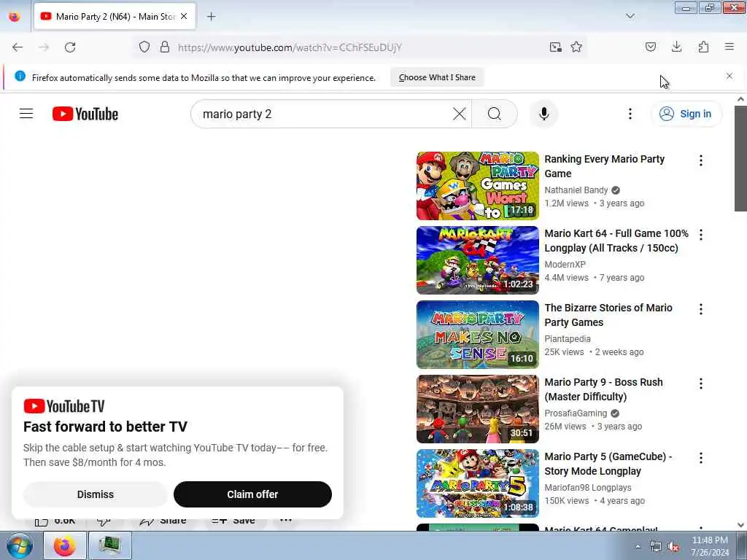Open picture-in-picture icon in address bar
Image resolution: width=747 pixels, height=560 pixels.
tap(555, 47)
